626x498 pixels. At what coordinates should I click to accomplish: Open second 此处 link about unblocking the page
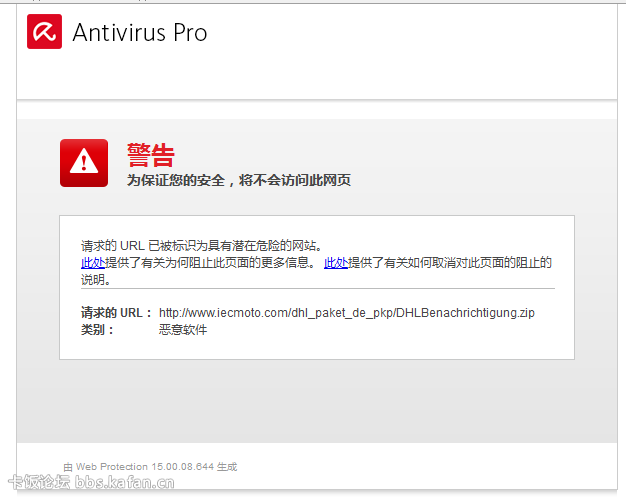[x=336, y=263]
